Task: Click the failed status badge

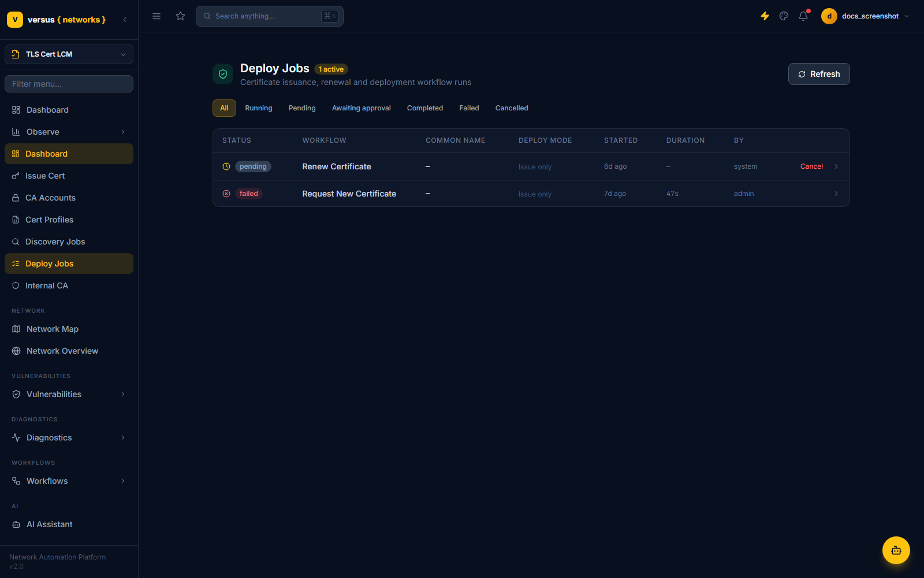Action: pos(249,194)
